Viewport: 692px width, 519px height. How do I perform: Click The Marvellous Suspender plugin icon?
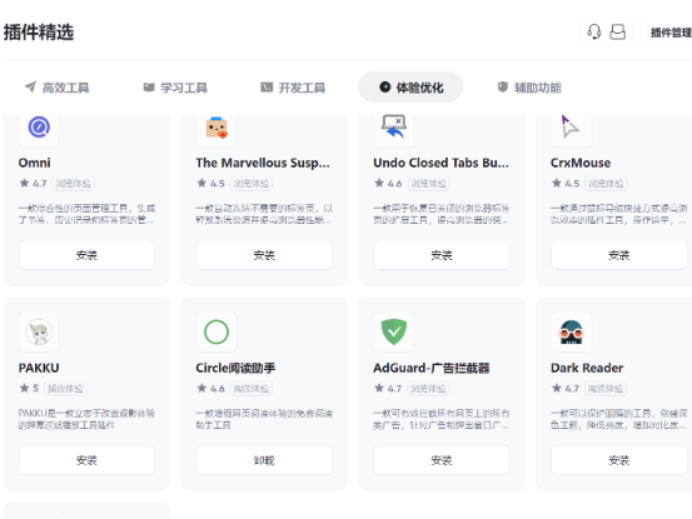point(217,128)
